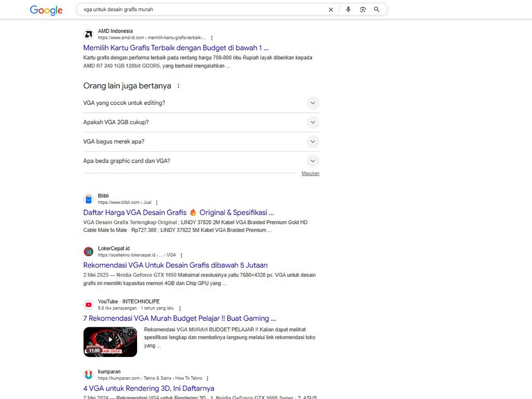Viewport: 532px width, 399px height.
Task: Click the Blibli favicon
Action: (88, 199)
